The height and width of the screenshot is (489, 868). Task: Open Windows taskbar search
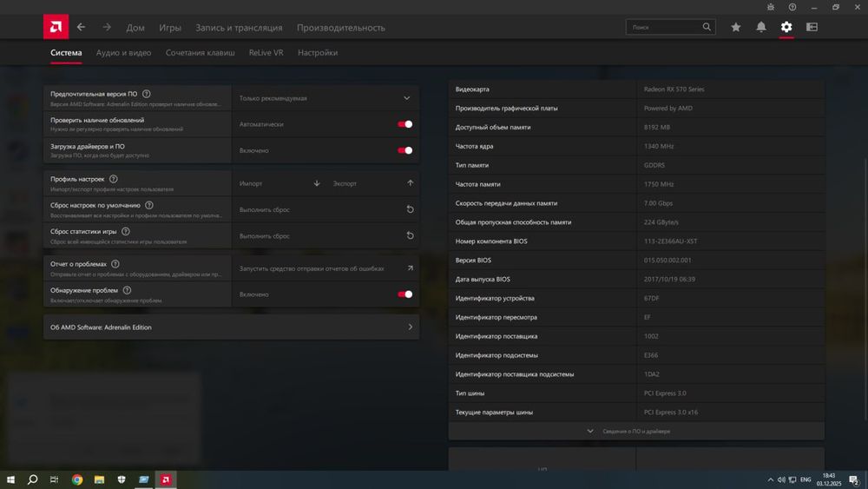click(33, 479)
